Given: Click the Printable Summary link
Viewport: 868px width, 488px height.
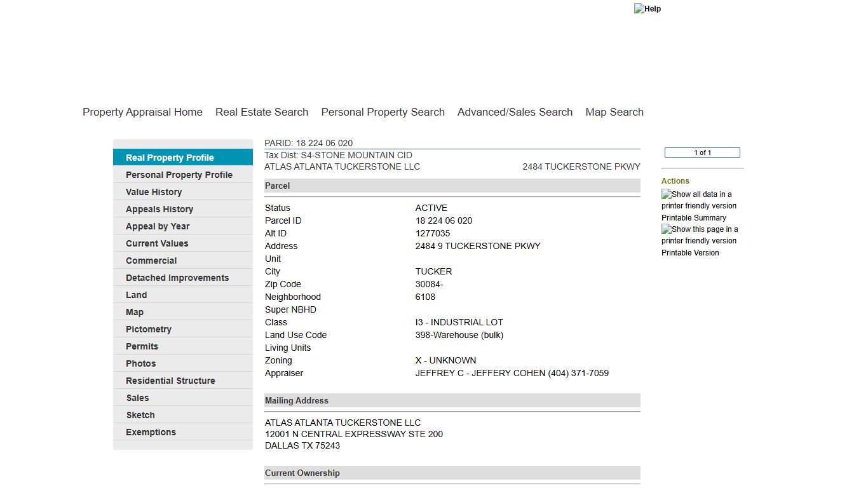Looking at the screenshot, I should point(693,218).
